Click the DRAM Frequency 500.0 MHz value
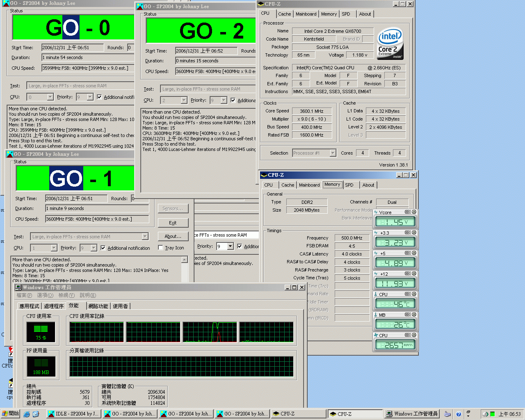This screenshot has height=420, width=525. 352,238
